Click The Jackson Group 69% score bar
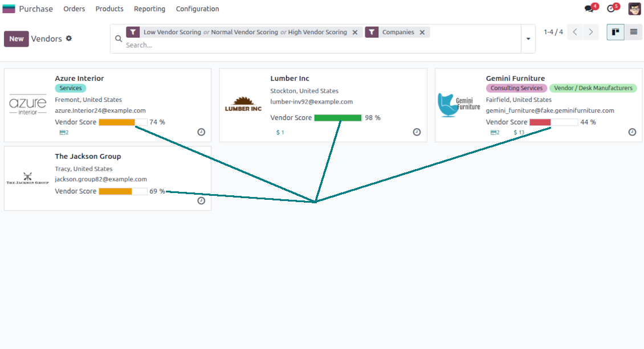 [x=123, y=191]
